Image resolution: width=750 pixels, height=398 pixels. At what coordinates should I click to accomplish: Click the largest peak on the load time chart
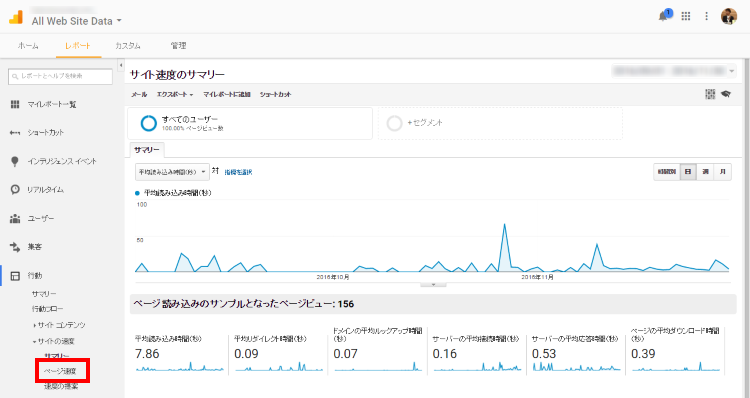coord(504,225)
